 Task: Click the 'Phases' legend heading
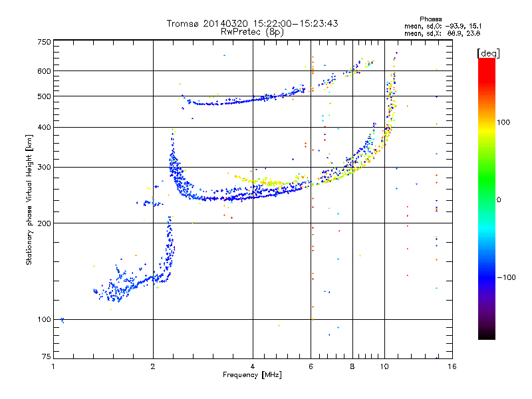pos(430,19)
